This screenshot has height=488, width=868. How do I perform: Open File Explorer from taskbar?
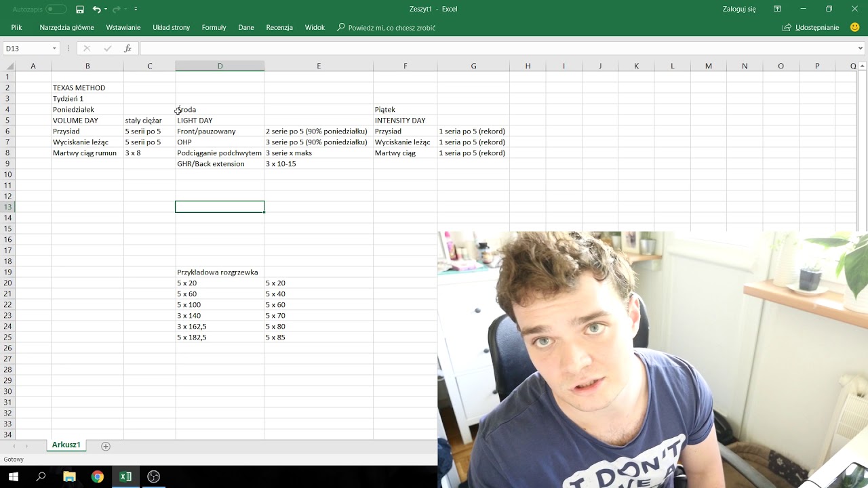pos(69,476)
